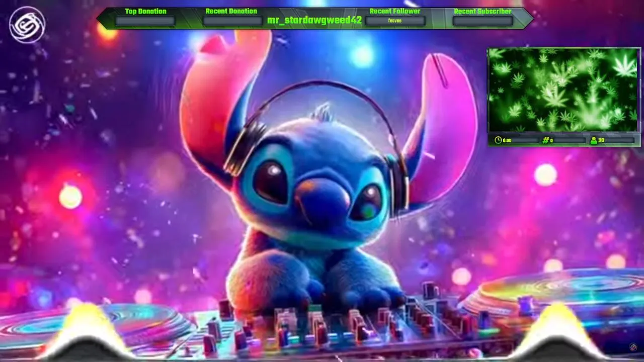Click the box under Recent Subscriber
644x362 pixels.
[482, 21]
